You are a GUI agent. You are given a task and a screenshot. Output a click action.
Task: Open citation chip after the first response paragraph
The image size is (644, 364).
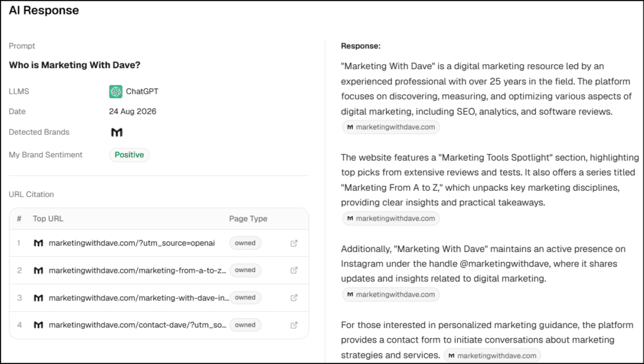pyautogui.click(x=391, y=127)
